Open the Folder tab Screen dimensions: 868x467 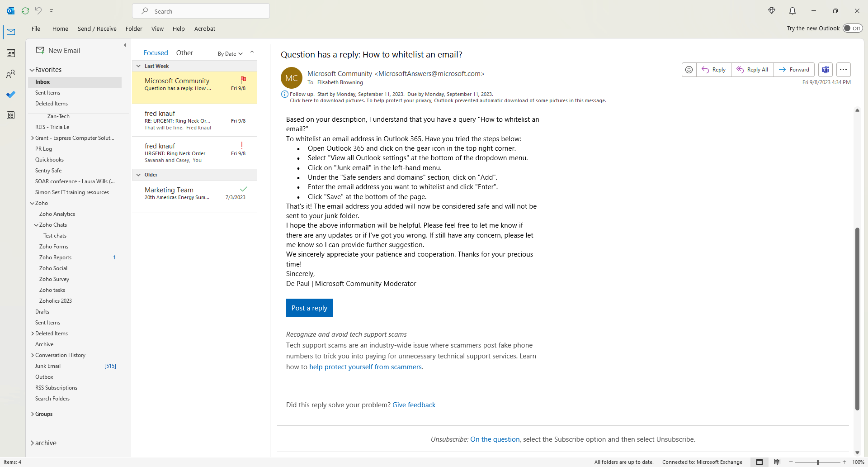pyautogui.click(x=134, y=29)
